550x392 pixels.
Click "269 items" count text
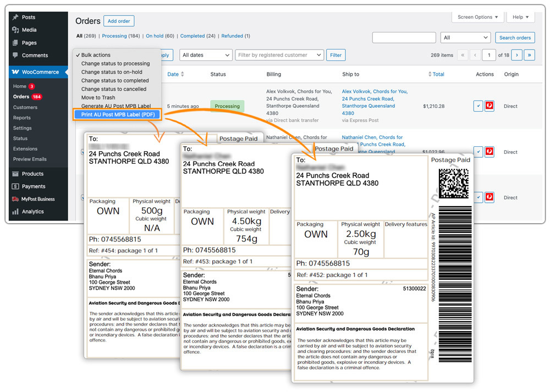442,55
